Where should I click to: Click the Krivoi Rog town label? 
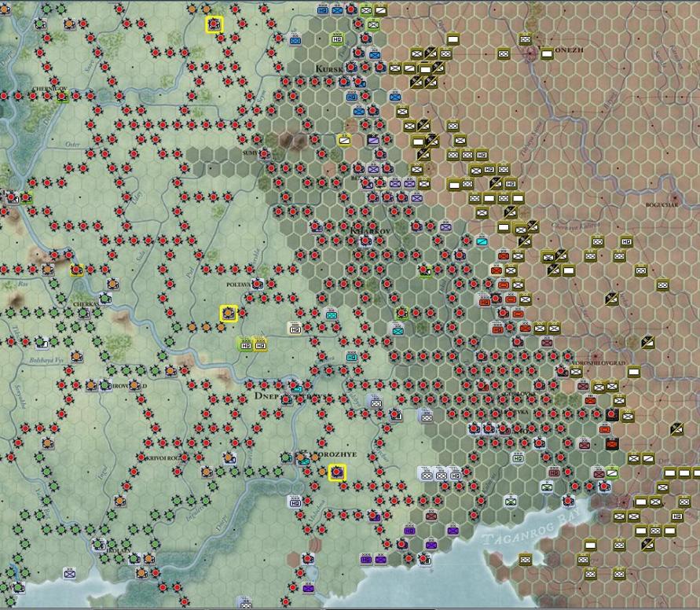[x=163, y=458]
